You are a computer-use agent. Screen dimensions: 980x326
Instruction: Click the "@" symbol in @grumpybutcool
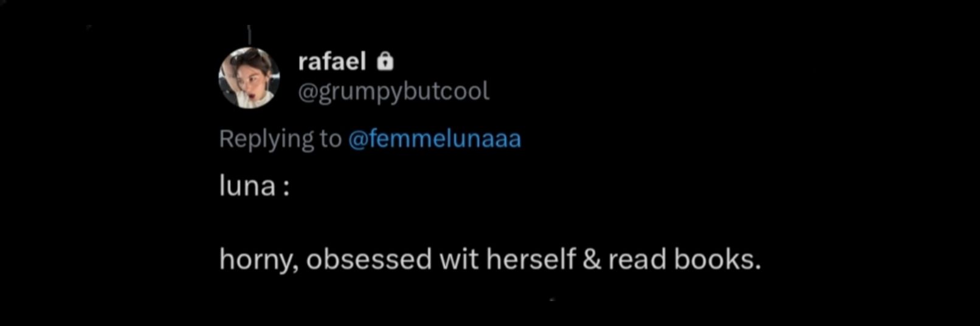click(308, 92)
